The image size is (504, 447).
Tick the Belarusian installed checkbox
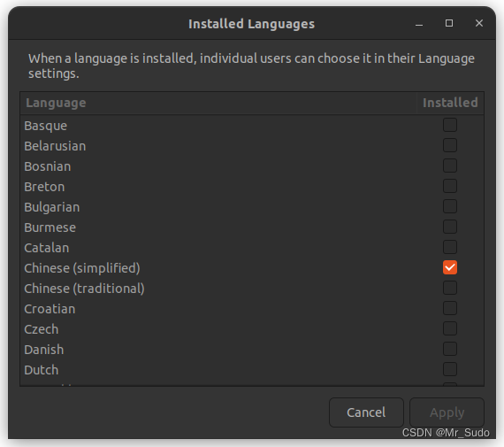click(450, 145)
